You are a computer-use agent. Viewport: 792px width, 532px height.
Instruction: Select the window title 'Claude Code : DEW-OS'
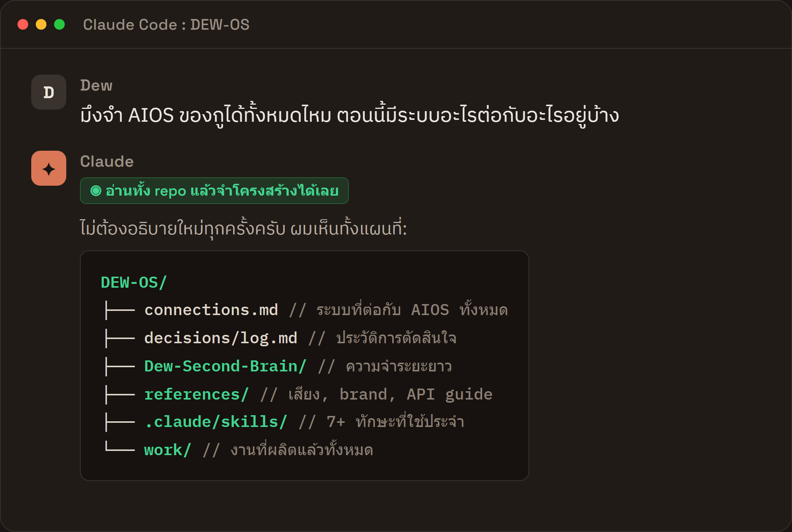[166, 25]
